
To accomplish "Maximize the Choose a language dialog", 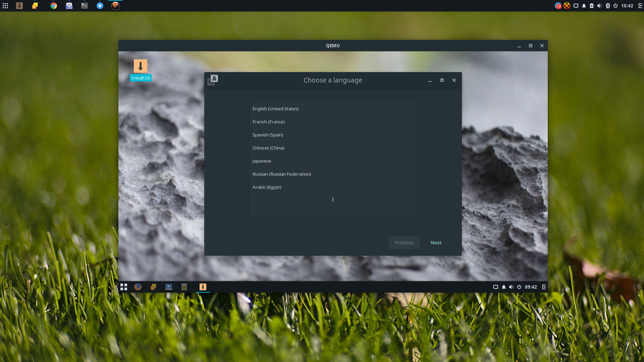I will coord(442,80).
